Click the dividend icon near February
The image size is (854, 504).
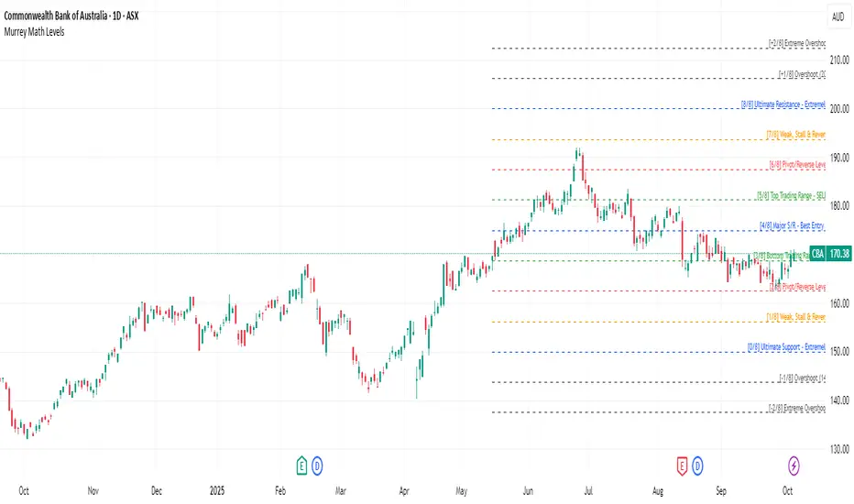coord(317,464)
